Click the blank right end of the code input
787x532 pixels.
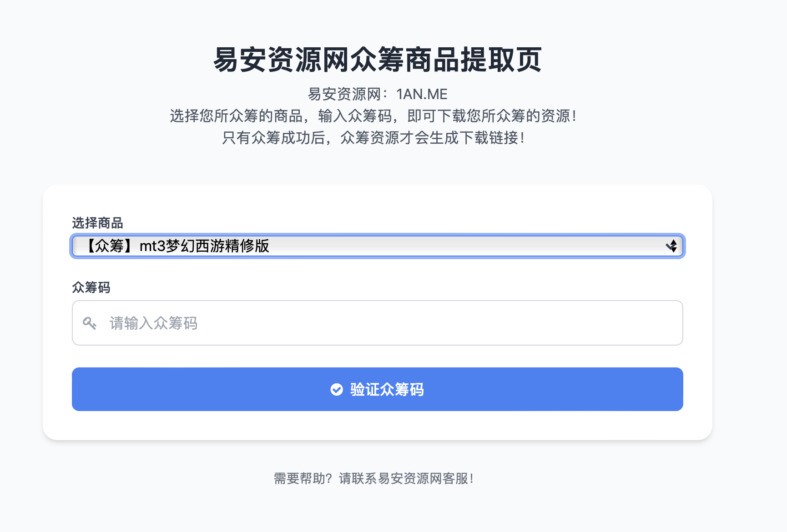click(637, 323)
